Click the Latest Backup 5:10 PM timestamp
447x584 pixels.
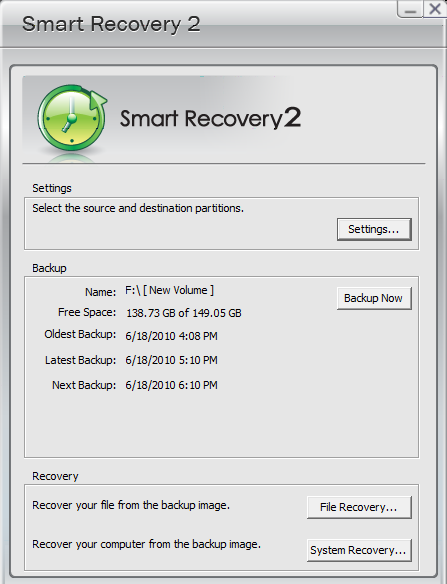(171, 360)
